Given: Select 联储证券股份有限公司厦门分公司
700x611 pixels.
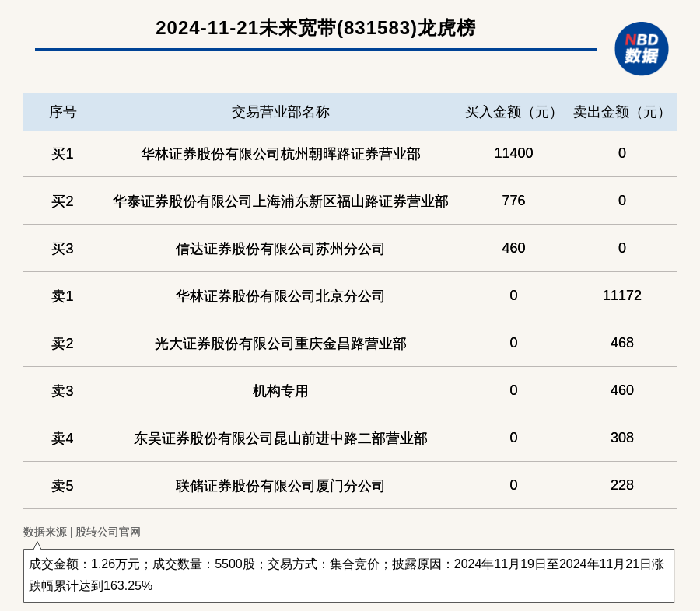Looking at the screenshot, I should coord(280,485).
